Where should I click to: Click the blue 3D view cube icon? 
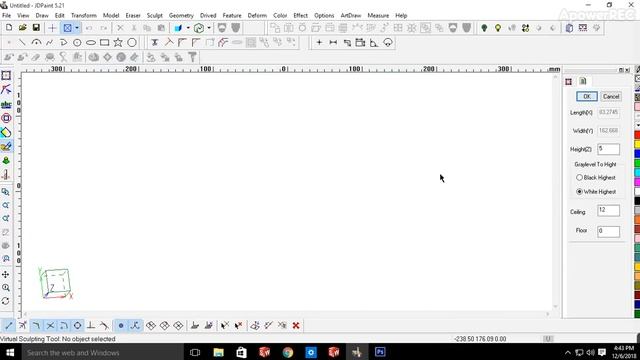[x=178, y=28]
